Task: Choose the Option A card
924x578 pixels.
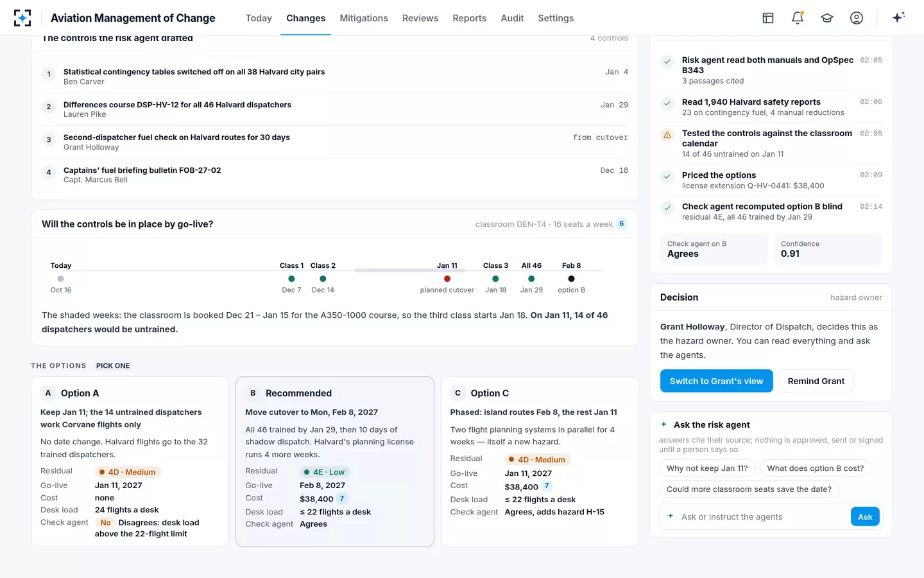Action: [x=130, y=462]
